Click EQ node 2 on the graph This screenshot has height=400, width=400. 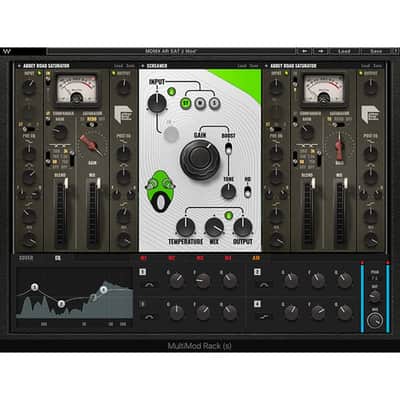[61, 304]
